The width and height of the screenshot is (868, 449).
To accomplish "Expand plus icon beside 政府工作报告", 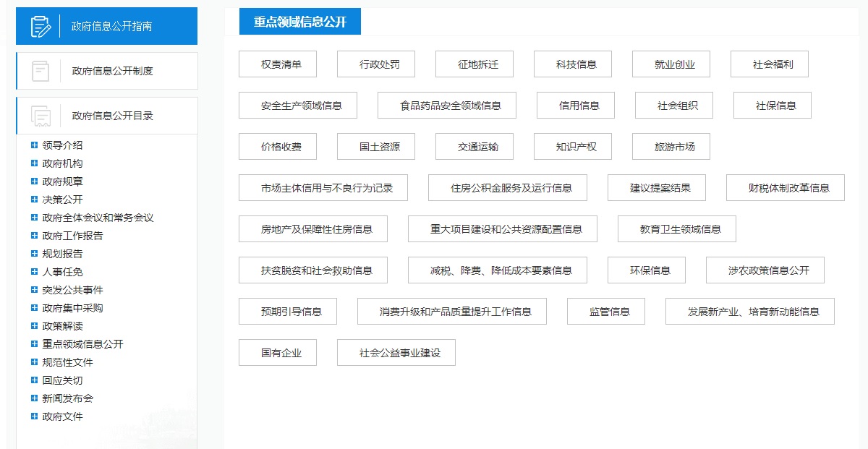I will coord(34,236).
